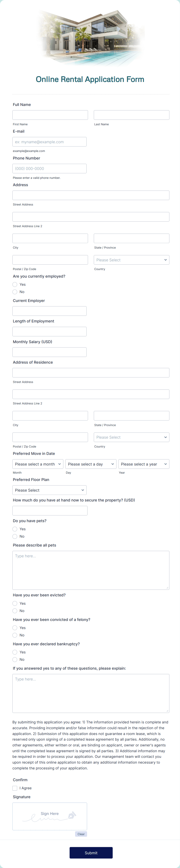Click the Phone Number input field

click(50, 168)
